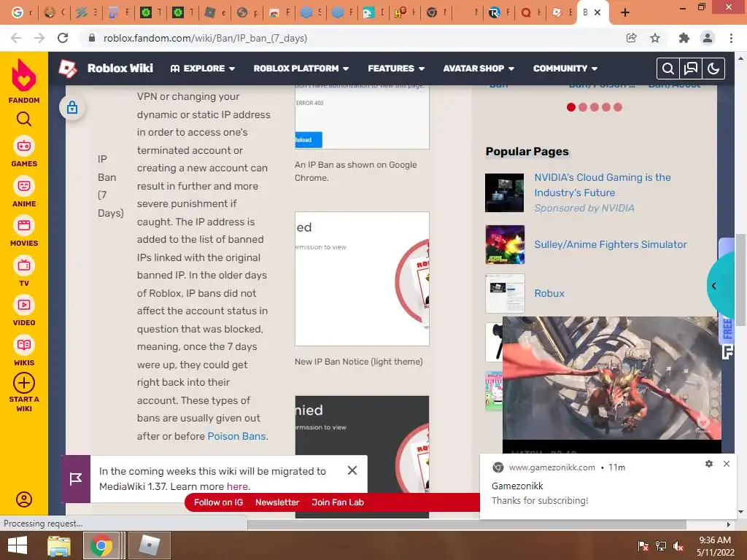Click the page vertical scrollbar thumb

click(x=741, y=280)
